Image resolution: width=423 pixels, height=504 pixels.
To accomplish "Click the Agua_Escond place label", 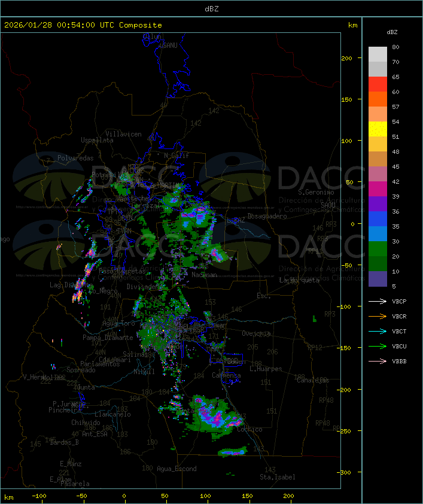I will click(176, 469).
